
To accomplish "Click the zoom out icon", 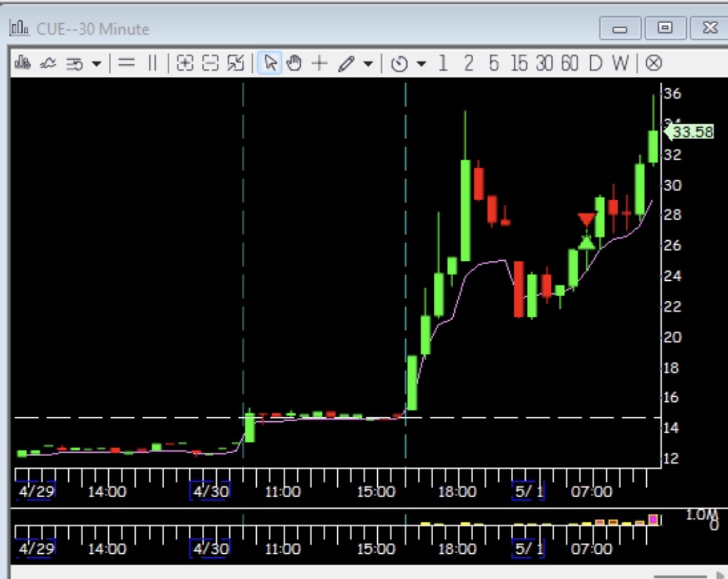I will (x=210, y=62).
